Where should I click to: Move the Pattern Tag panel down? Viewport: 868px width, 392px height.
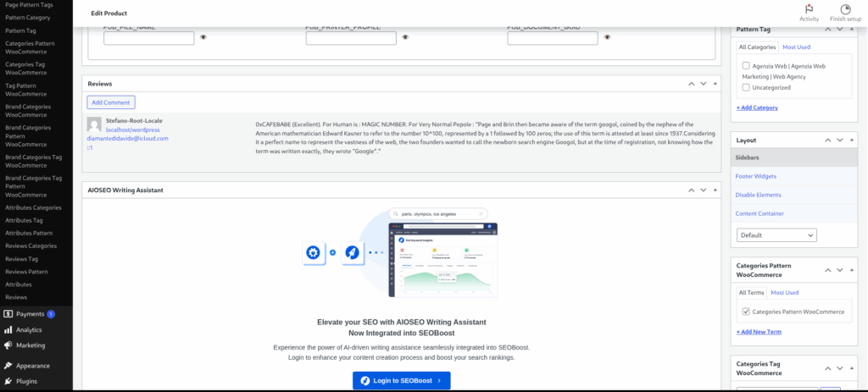840,30
